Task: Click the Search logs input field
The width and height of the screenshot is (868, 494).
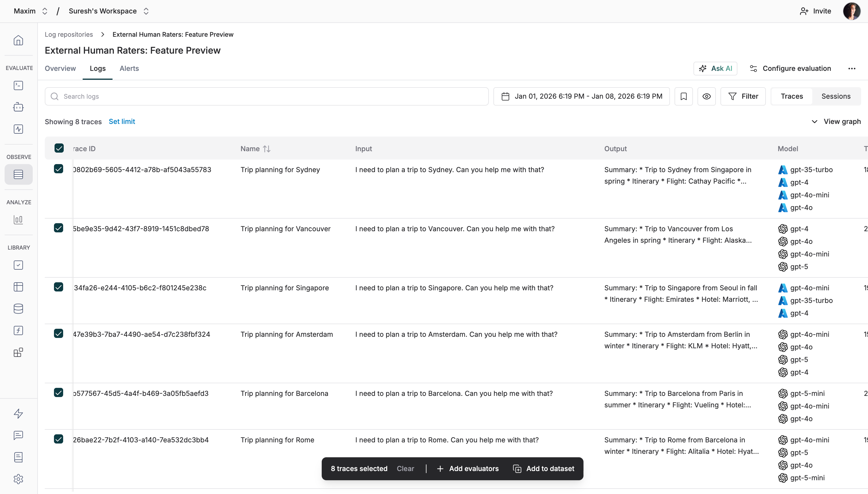Action: coord(238,96)
